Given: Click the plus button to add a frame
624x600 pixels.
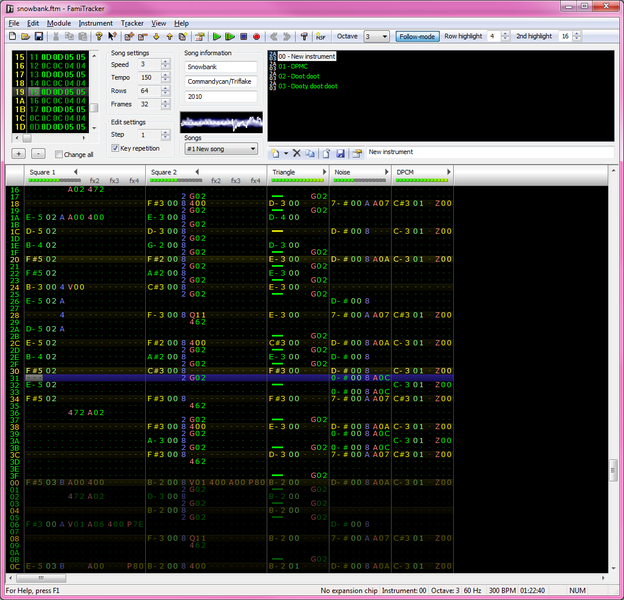Looking at the screenshot, I should [16, 154].
